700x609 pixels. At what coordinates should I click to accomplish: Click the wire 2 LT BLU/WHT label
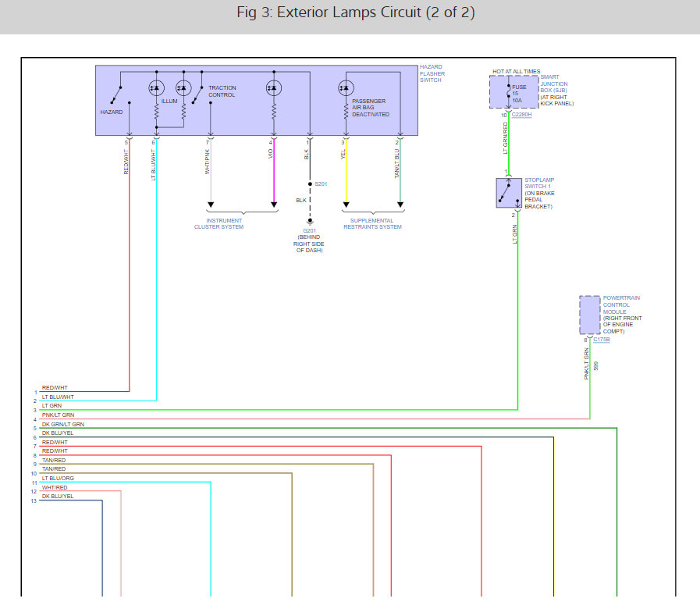(x=58, y=397)
